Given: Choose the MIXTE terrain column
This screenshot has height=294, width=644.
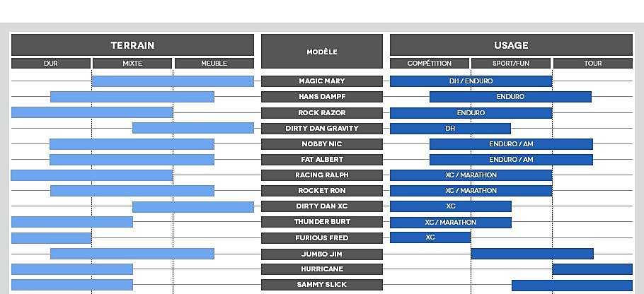Looking at the screenshot, I should point(132,64).
